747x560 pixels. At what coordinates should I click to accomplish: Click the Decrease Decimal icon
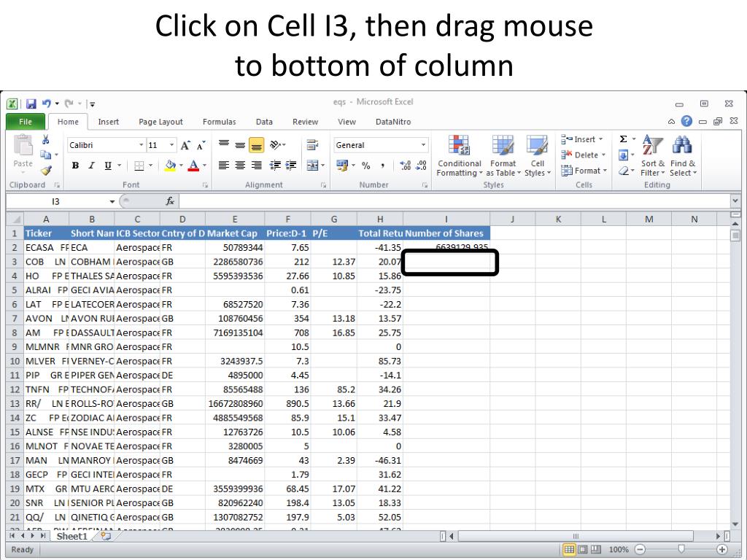coord(421,166)
